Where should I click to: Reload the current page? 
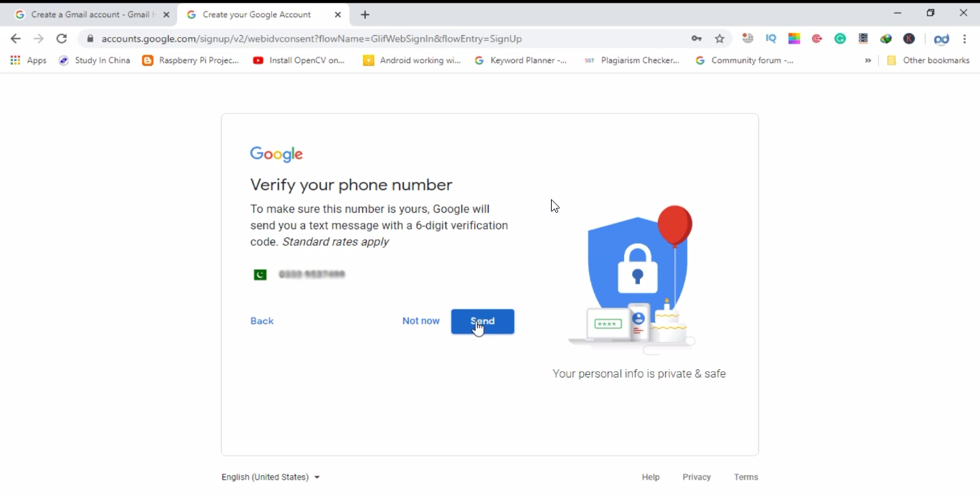click(x=62, y=39)
